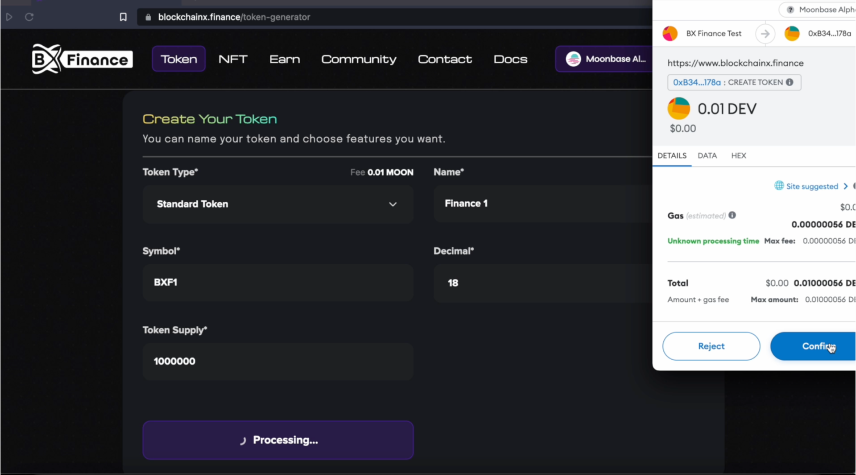The width and height of the screenshot is (856, 475).
Task: Click the Name input field
Action: tap(543, 204)
